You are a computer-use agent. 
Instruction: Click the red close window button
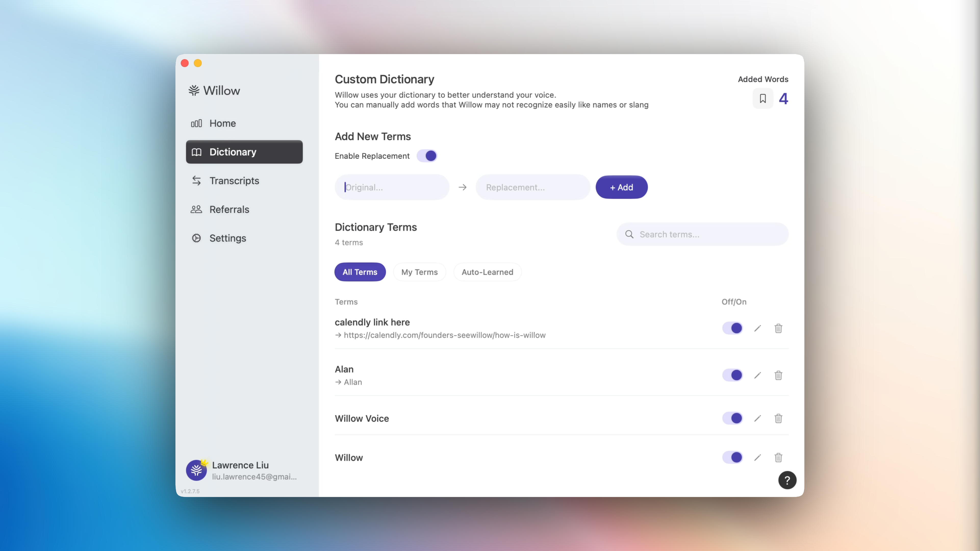185,63
